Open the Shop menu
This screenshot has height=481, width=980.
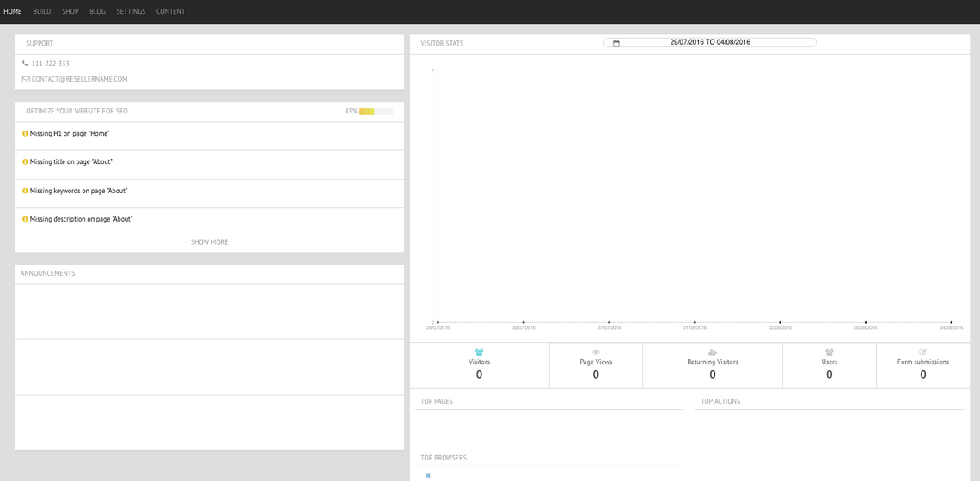(70, 11)
